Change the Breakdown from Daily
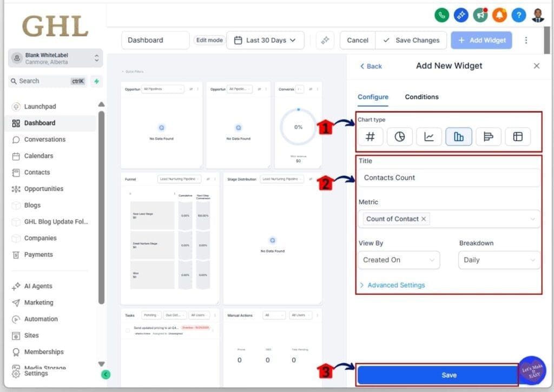The height and width of the screenshot is (392, 554). click(x=498, y=260)
